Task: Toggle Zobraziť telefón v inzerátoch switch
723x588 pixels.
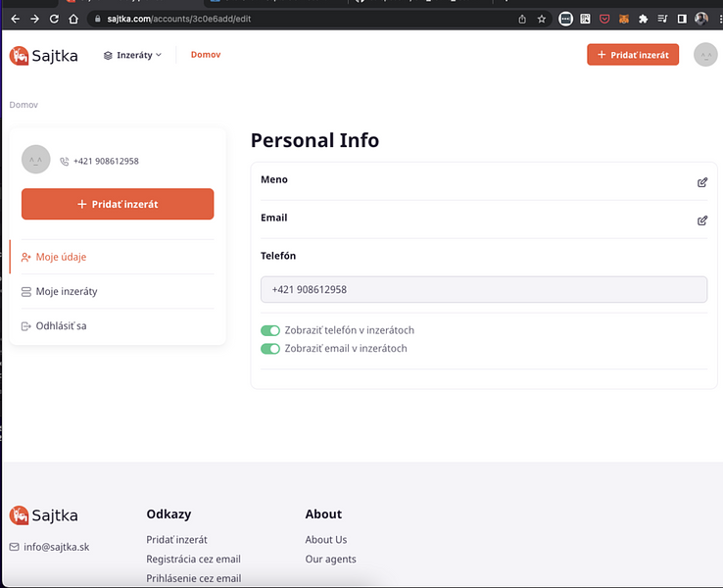Action: [270, 331]
